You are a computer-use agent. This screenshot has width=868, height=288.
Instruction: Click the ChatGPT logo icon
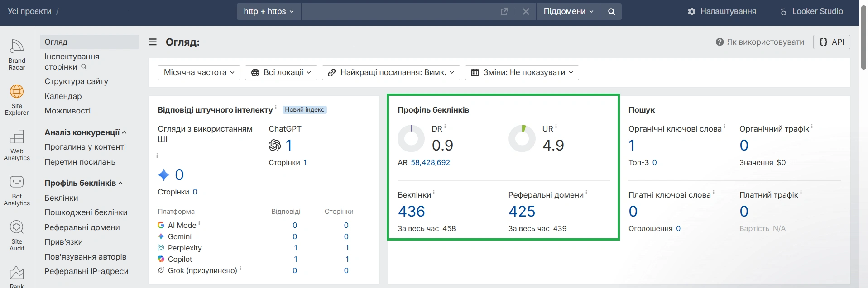click(275, 145)
